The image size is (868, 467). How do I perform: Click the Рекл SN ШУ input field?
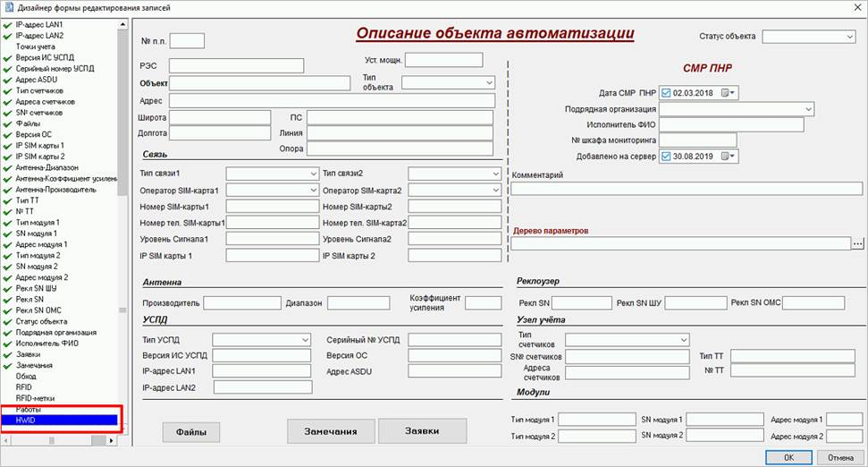[x=695, y=303]
